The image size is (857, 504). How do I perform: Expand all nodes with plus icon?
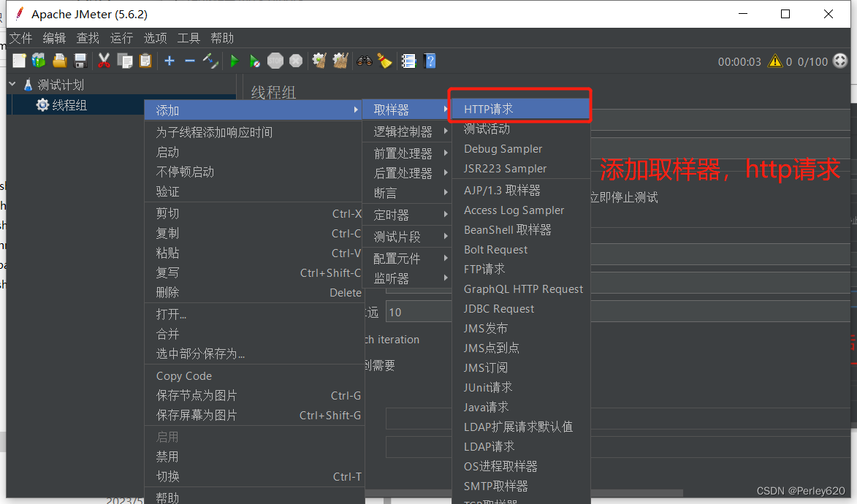[x=170, y=61]
